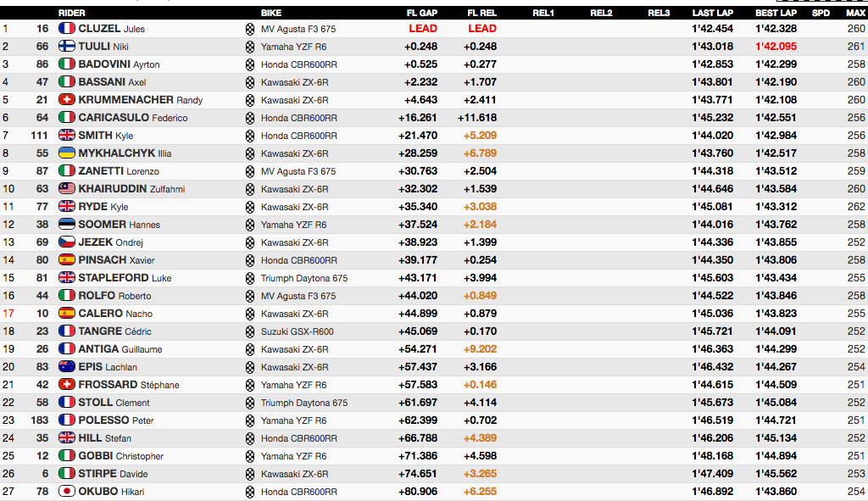This screenshot has width=868, height=501.
Task: Click the Swiss flag beside KRUMMENACHER Randy
Action: click(66, 100)
